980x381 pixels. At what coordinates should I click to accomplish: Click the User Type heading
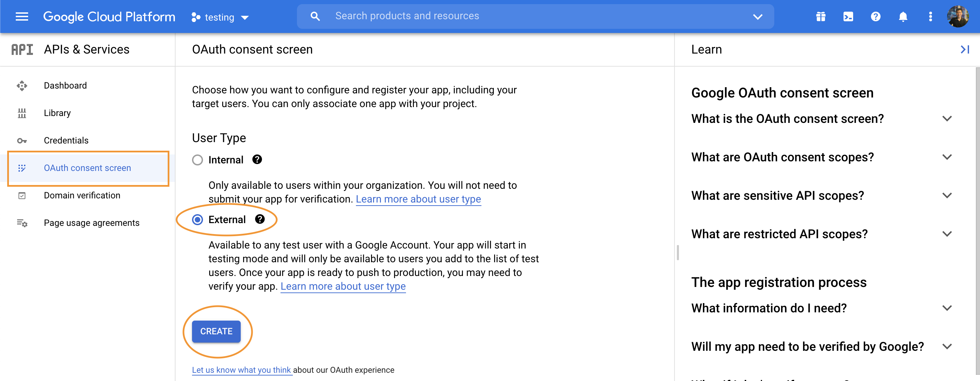(x=219, y=138)
